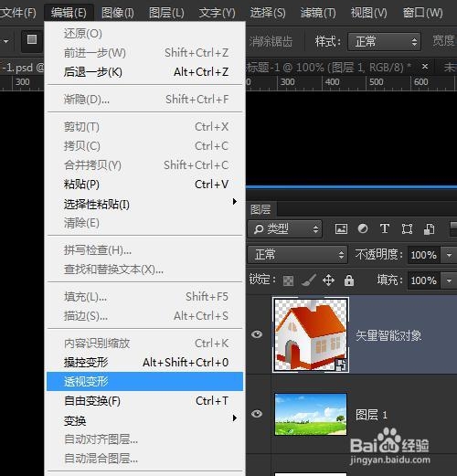The width and height of the screenshot is (457, 476).
Task: Filter layers by adjustment layer icon
Action: coord(363,228)
